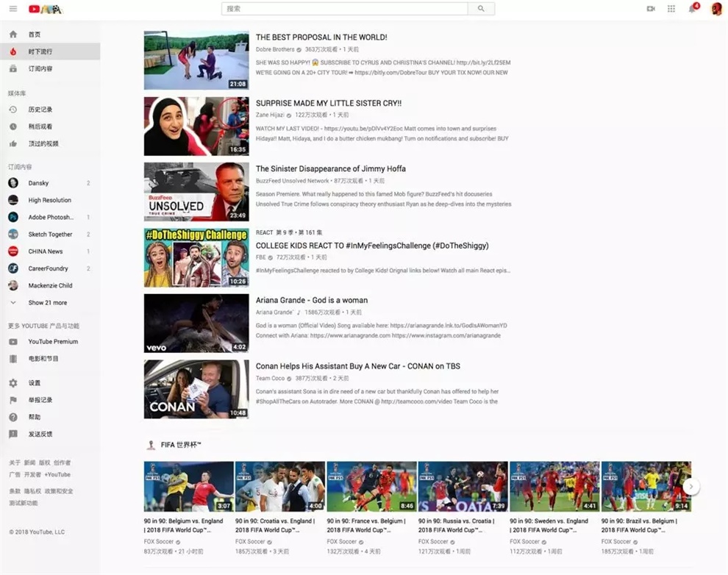
Task: Open the hamburger guide menu
Action: (x=13, y=9)
